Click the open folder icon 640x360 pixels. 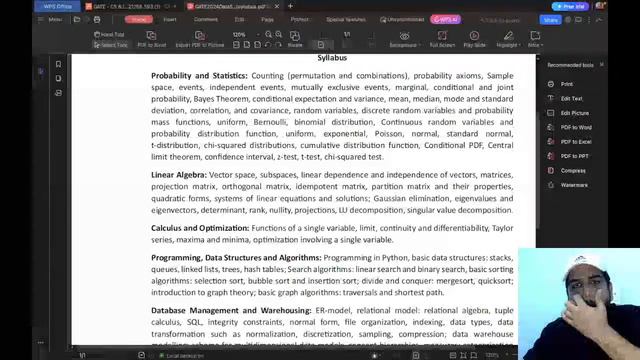coord(77,19)
